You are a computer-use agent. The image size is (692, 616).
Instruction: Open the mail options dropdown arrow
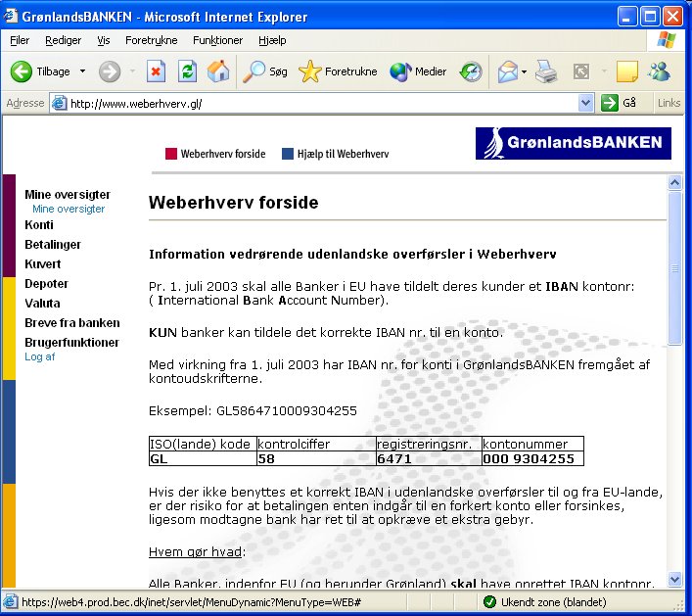[x=524, y=71]
